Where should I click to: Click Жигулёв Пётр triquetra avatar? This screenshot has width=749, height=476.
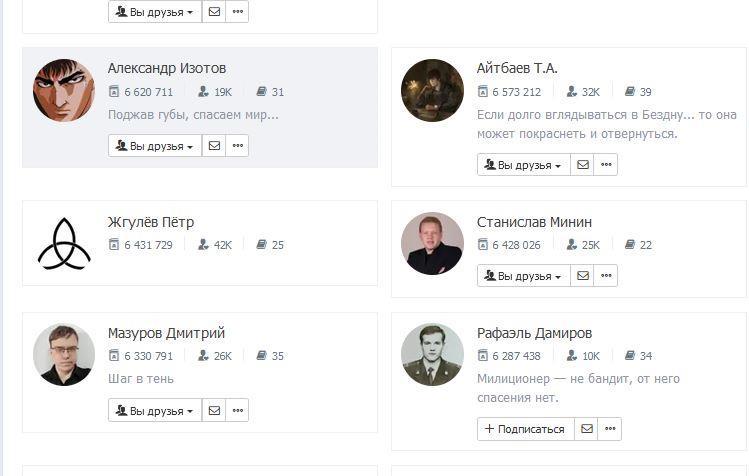pyautogui.click(x=64, y=243)
